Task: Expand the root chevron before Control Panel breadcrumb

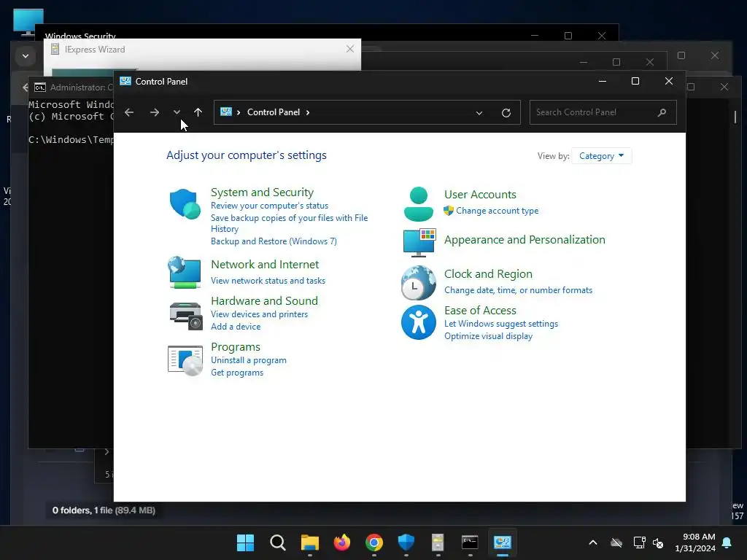Action: [239, 112]
